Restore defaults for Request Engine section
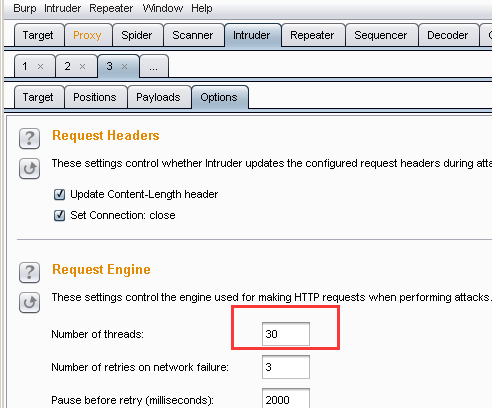Viewport: 492px width, 408px height. (x=29, y=303)
